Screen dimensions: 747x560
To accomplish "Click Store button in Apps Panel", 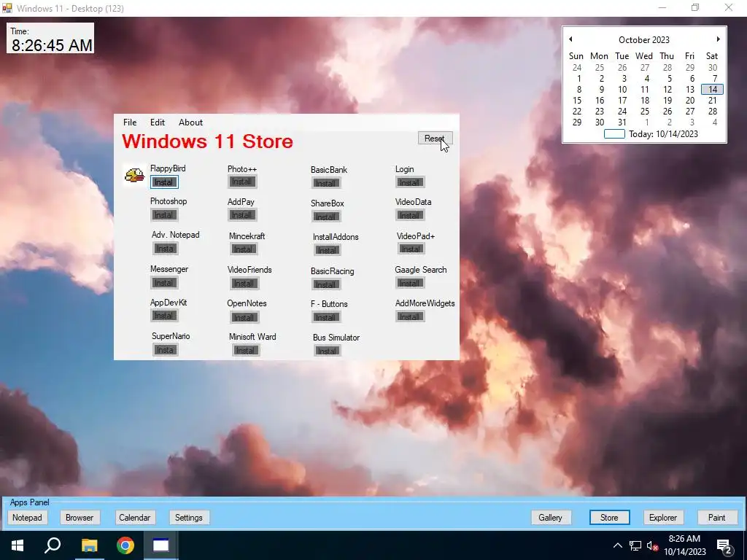I will click(x=609, y=518).
